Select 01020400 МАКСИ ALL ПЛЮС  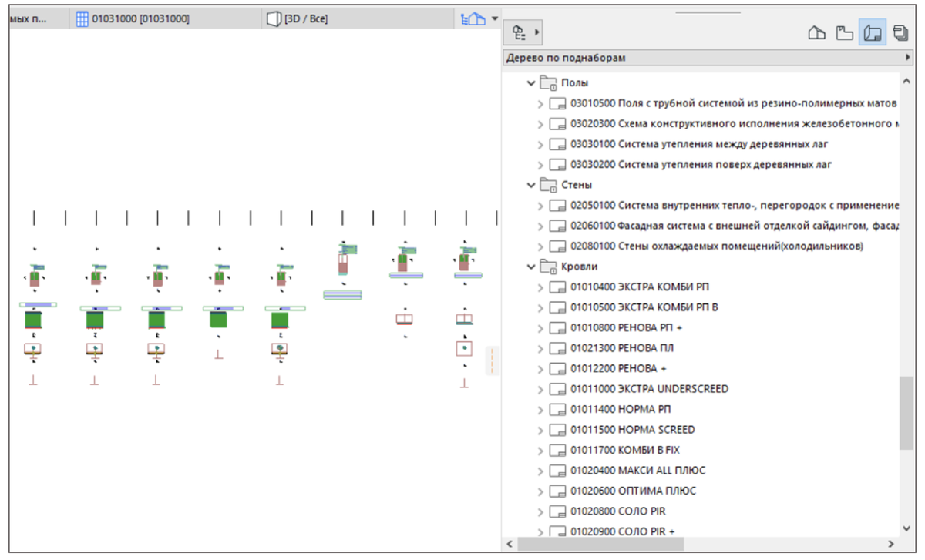(637, 470)
